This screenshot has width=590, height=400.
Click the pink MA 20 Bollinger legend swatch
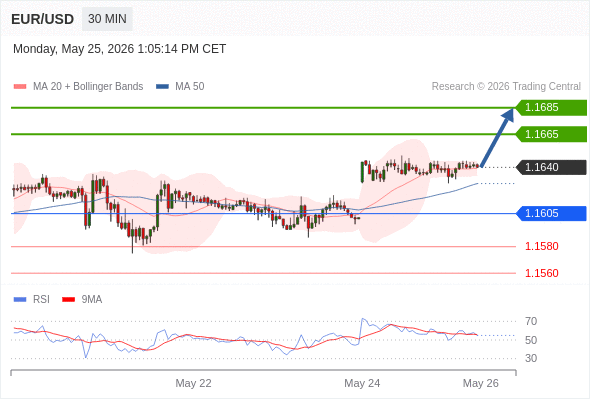pos(20,87)
